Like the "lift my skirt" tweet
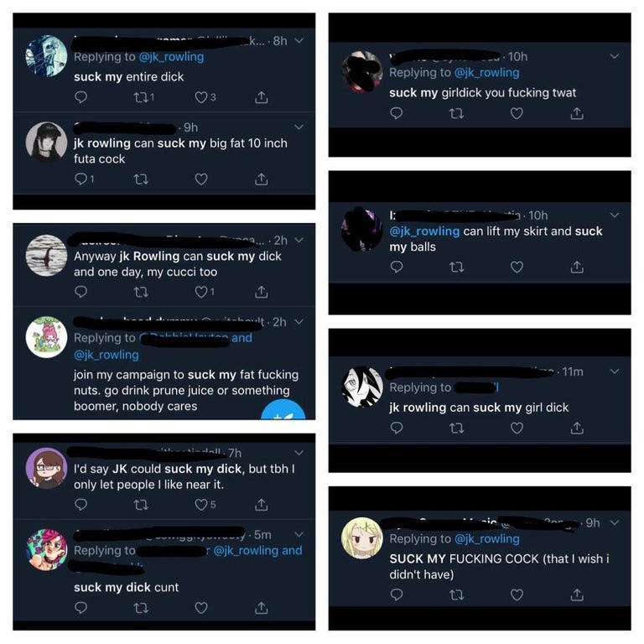644x644 pixels. pyautogui.click(x=517, y=267)
